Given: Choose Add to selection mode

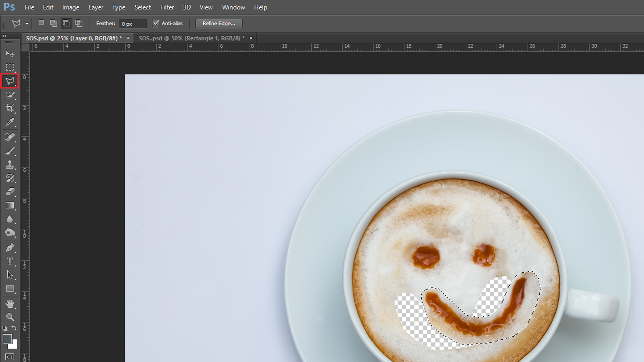Looking at the screenshot, I should [x=54, y=23].
